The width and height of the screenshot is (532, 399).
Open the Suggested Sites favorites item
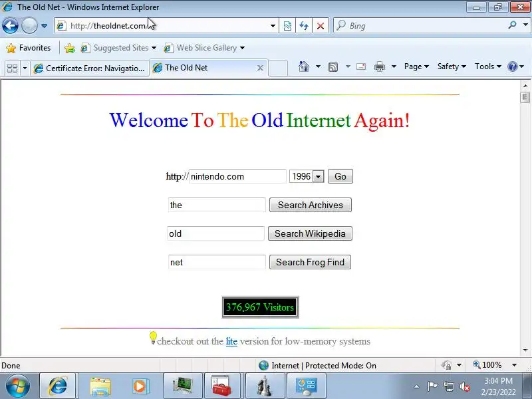[118, 48]
